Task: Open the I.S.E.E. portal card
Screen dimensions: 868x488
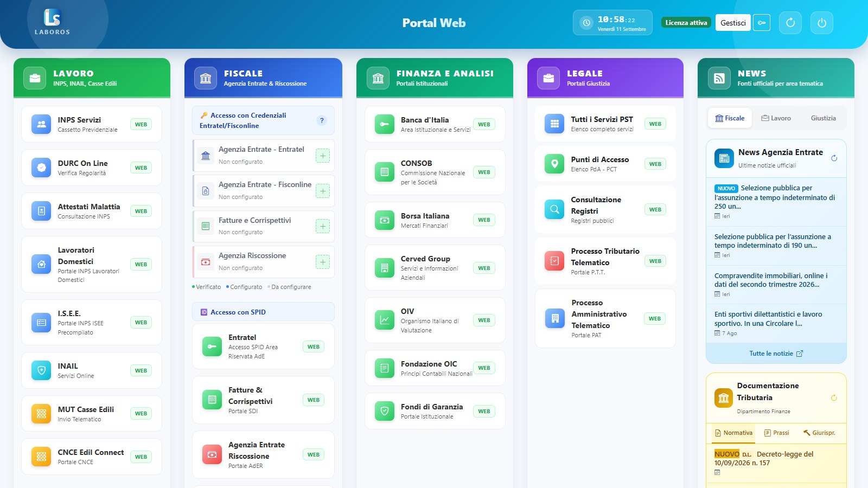Action: click(92, 323)
